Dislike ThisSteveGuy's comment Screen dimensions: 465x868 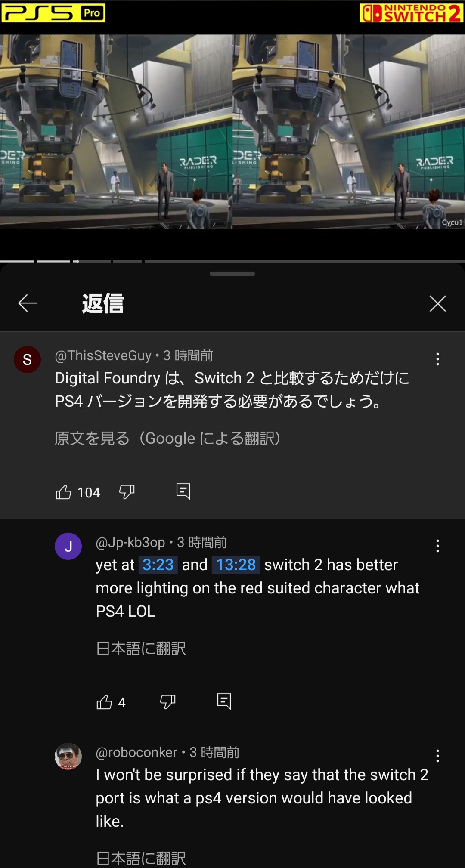[127, 492]
